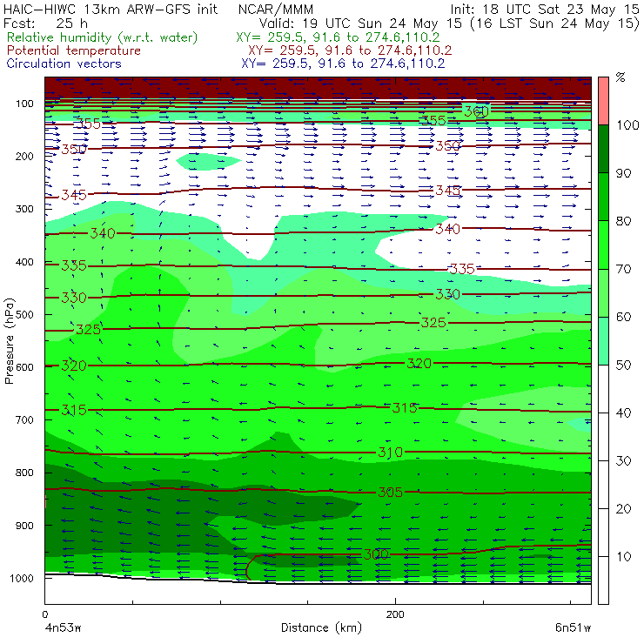Click the colorbar tick label '50'
The image size is (644, 644).
coord(623,365)
